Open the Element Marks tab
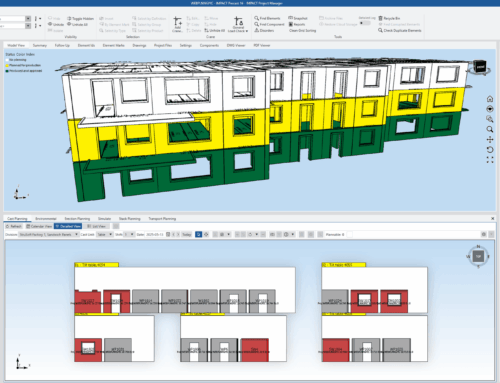The image size is (500, 383). click(113, 45)
